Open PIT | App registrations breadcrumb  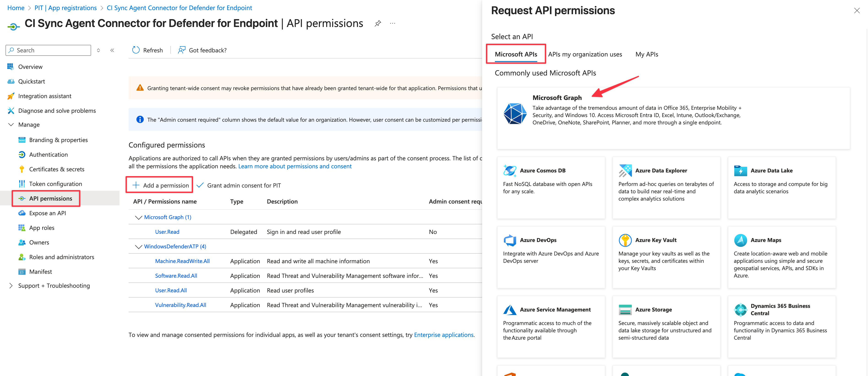(x=65, y=8)
